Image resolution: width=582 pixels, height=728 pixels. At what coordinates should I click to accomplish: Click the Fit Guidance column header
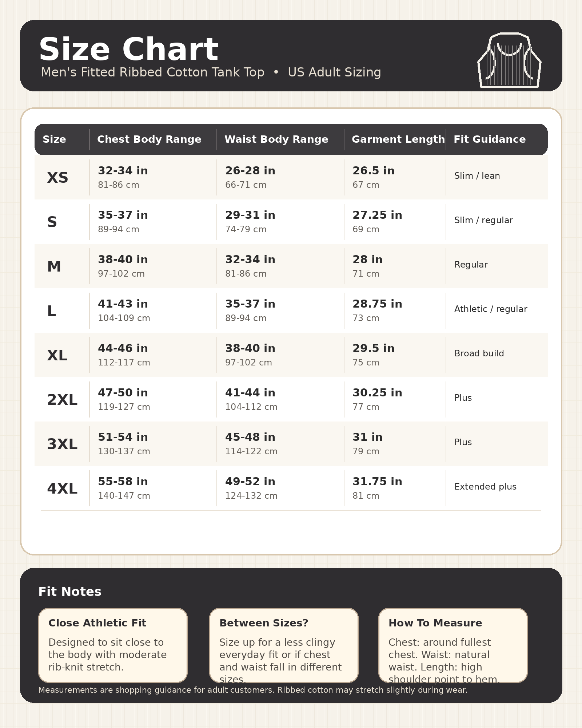(490, 139)
